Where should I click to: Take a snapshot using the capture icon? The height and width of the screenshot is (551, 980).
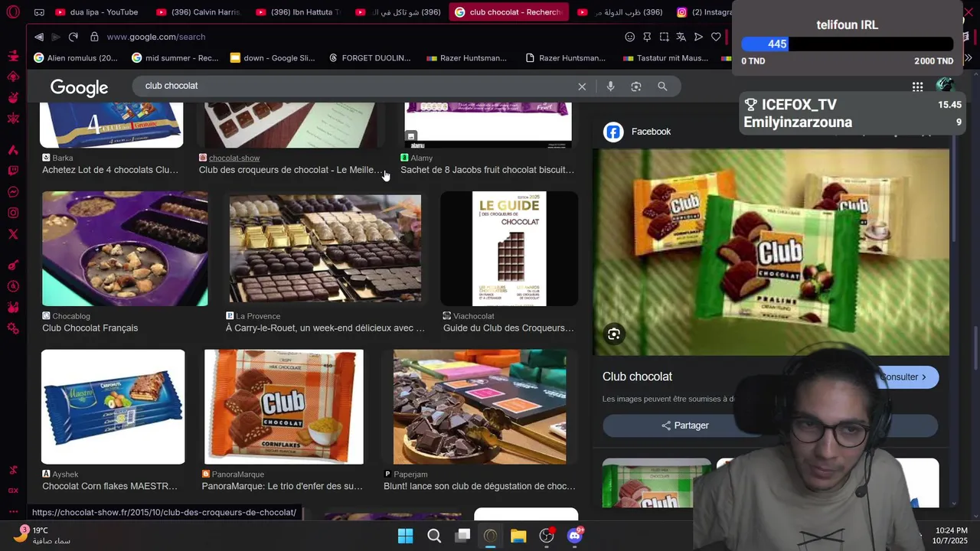point(664,37)
